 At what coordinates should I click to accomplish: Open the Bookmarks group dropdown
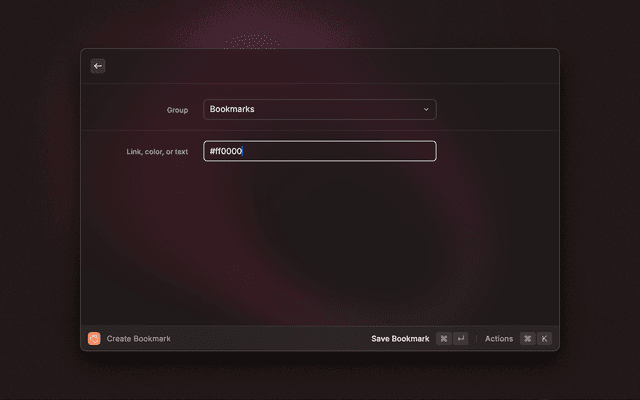tap(319, 110)
